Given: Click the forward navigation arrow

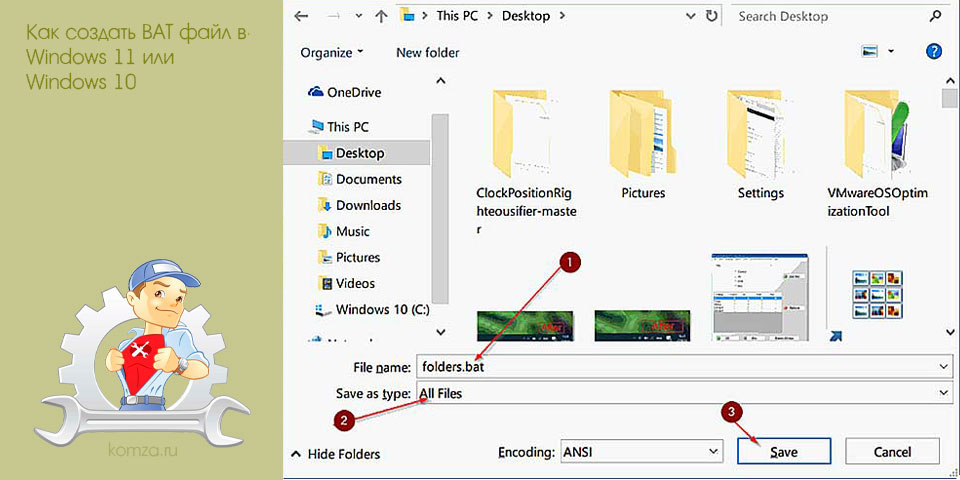Looking at the screenshot, I should tap(334, 17).
